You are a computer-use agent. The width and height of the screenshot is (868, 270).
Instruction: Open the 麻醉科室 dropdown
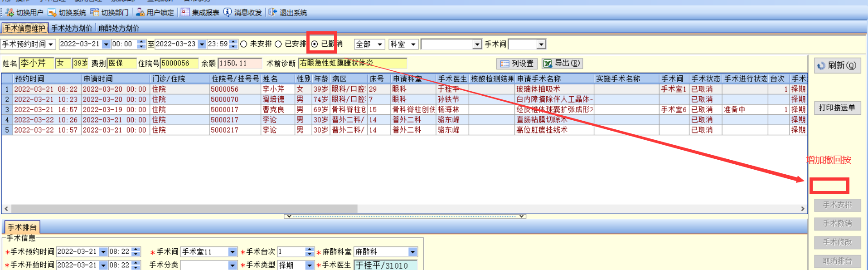pyautogui.click(x=412, y=252)
